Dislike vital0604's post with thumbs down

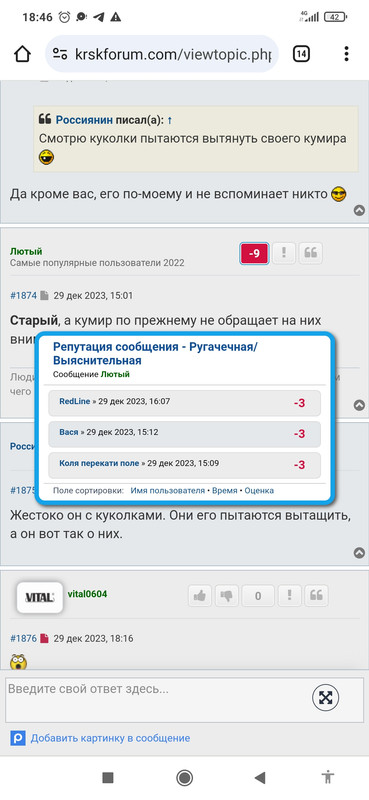226,595
